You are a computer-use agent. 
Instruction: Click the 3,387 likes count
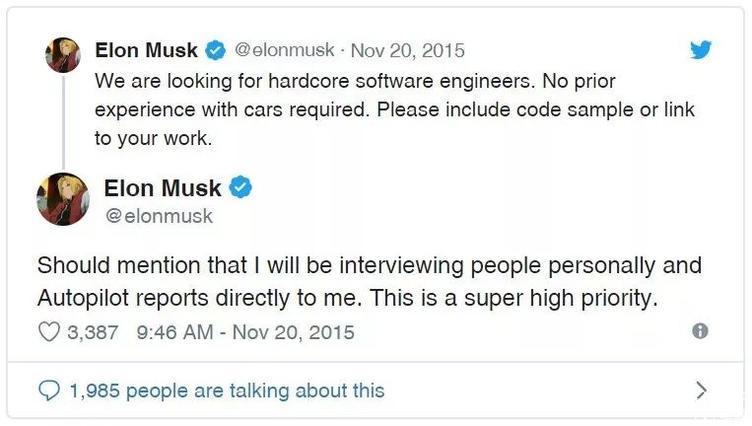pyautogui.click(x=94, y=332)
